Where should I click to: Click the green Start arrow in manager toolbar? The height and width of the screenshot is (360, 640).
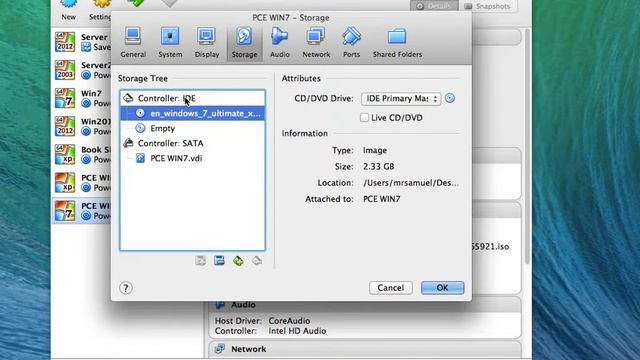point(136,4)
